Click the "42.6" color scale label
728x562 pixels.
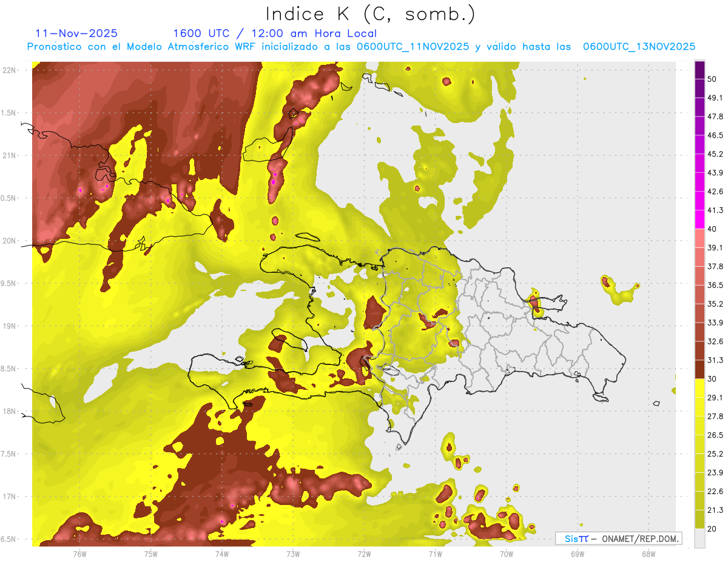[x=715, y=192]
